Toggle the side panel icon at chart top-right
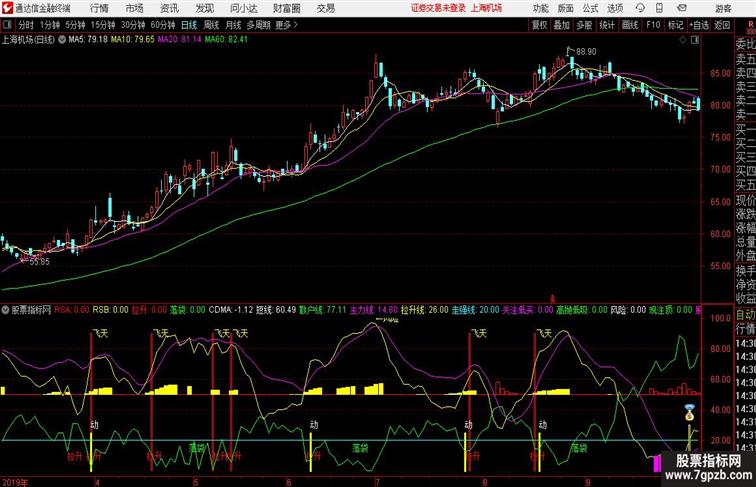This screenshot has height=487, width=756. pyautogui.click(x=695, y=40)
